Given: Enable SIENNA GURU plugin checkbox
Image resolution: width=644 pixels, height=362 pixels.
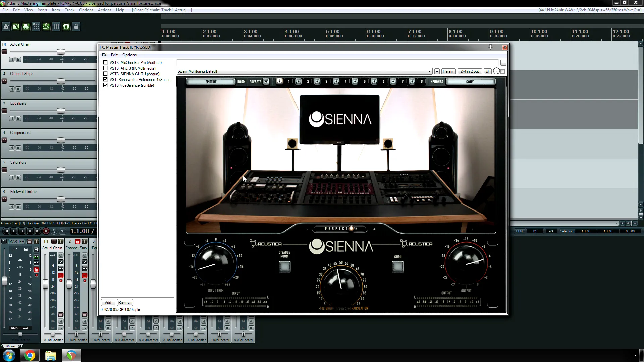Looking at the screenshot, I should [x=105, y=74].
